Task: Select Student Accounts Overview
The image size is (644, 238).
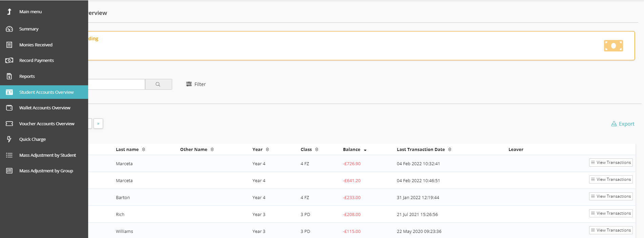Action: coord(44,92)
